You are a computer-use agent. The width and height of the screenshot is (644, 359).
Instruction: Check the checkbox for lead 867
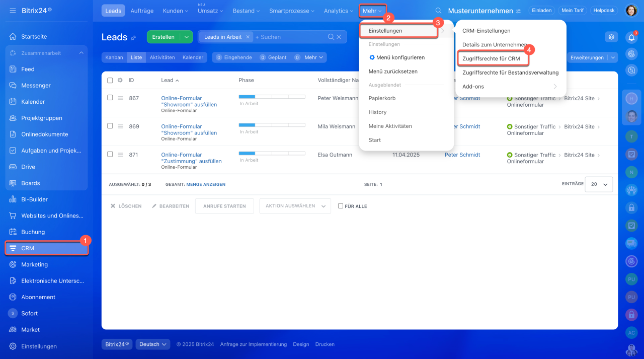[110, 98]
